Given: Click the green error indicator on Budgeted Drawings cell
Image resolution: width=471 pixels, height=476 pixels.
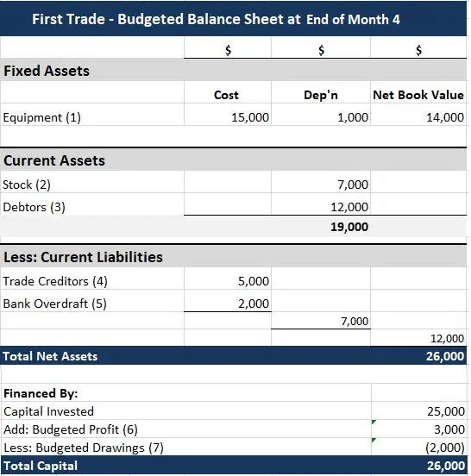Looking at the screenshot, I should [374, 440].
